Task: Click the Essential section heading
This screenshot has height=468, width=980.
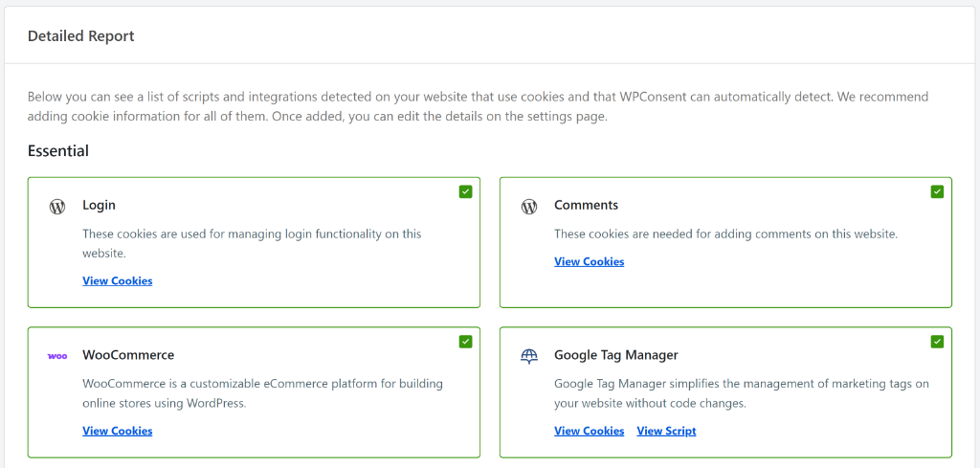Action: pos(58,150)
